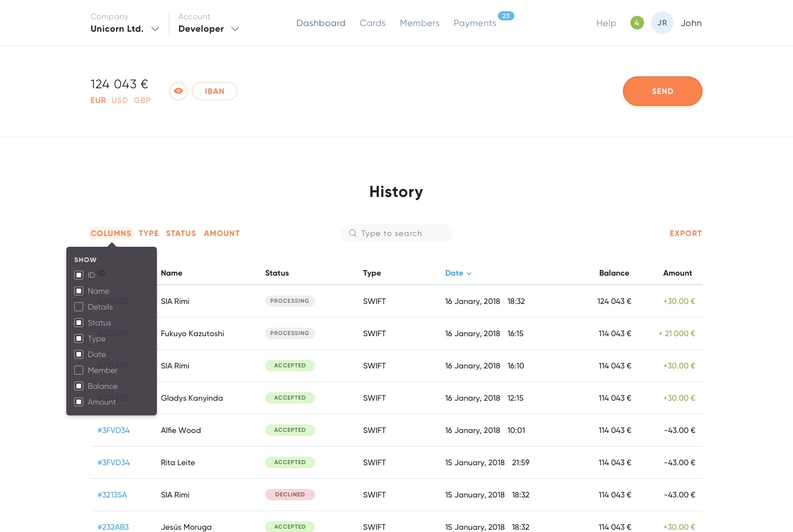
Task: Switch balance currency to USD
Action: point(120,100)
